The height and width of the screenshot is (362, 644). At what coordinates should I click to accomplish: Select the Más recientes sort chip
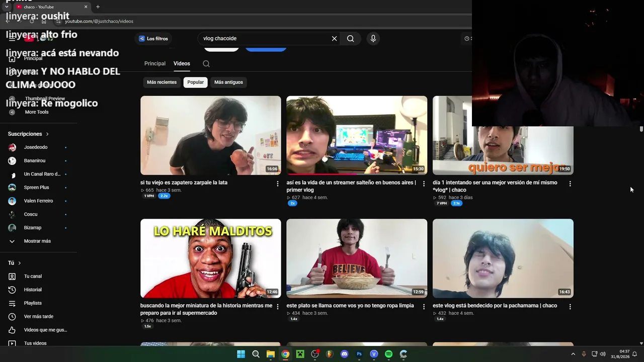click(x=162, y=82)
